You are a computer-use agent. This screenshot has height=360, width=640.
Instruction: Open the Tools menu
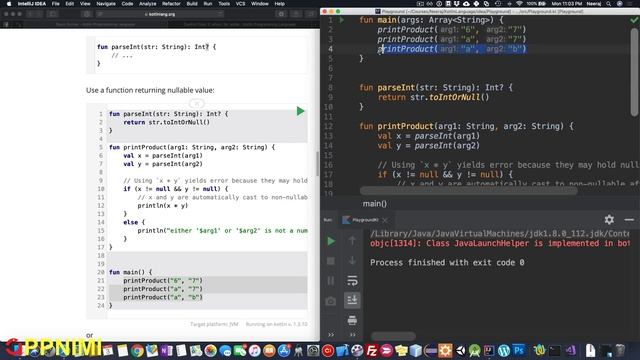coord(224,4)
